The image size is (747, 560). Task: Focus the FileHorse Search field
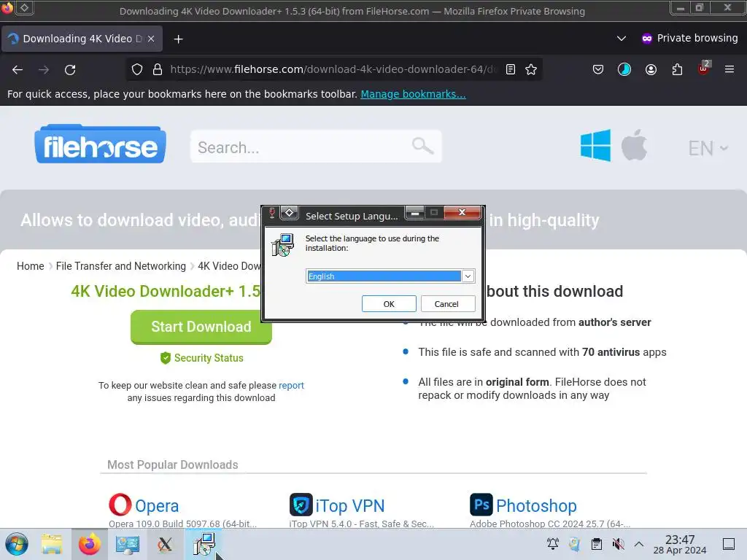tap(316, 147)
